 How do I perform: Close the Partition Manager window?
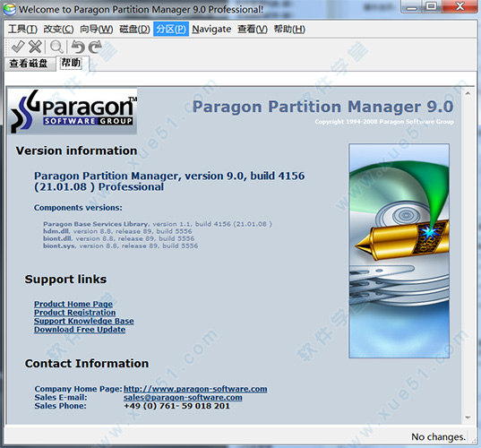460,7
